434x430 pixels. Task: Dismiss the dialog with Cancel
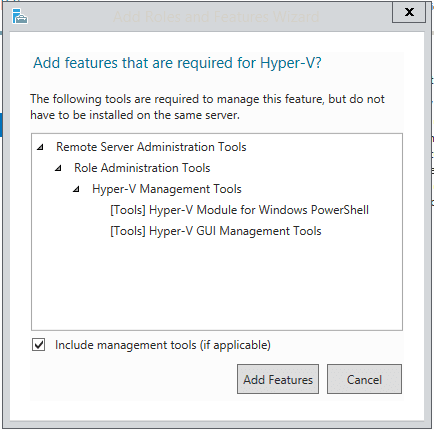click(364, 379)
